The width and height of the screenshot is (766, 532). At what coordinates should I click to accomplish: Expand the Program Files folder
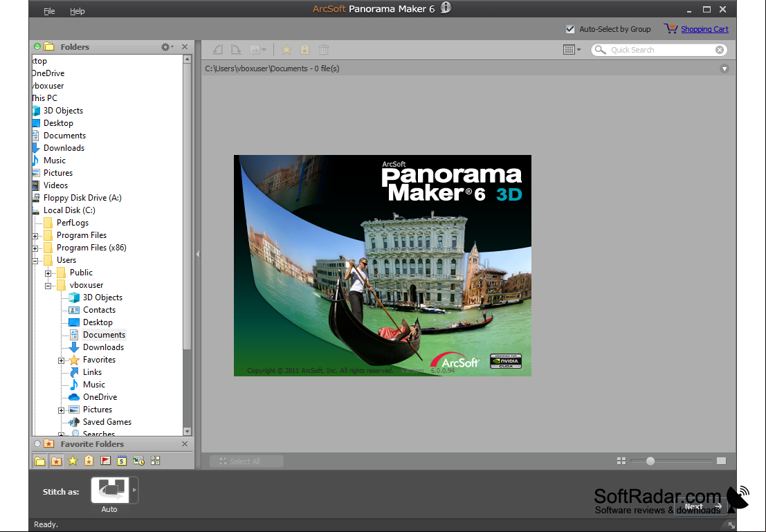(x=35, y=236)
